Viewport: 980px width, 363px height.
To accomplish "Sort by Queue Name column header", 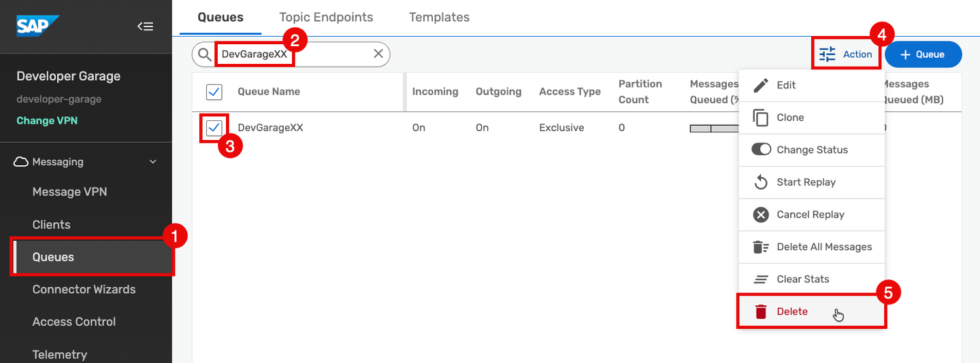I will tap(269, 91).
